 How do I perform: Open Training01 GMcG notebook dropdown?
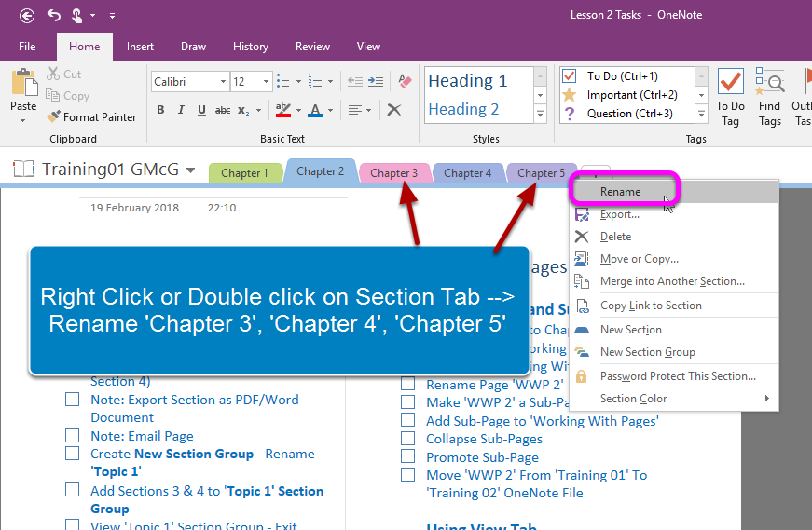190,170
